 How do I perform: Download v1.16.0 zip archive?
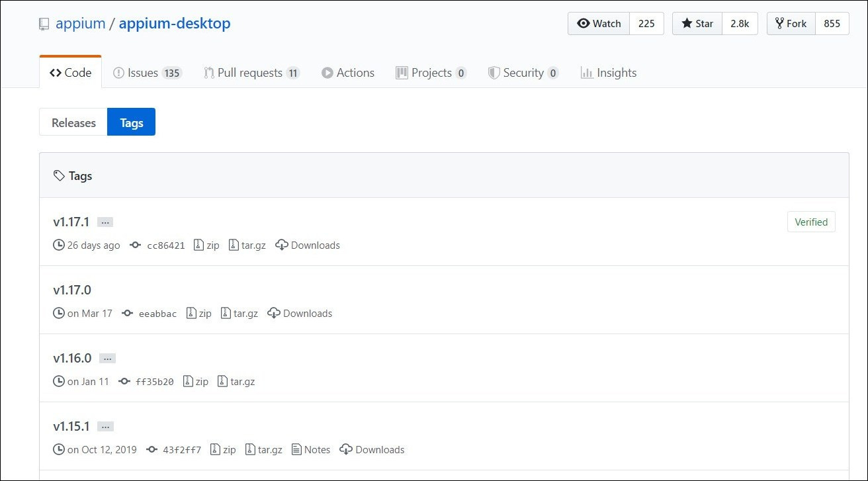[x=196, y=382]
